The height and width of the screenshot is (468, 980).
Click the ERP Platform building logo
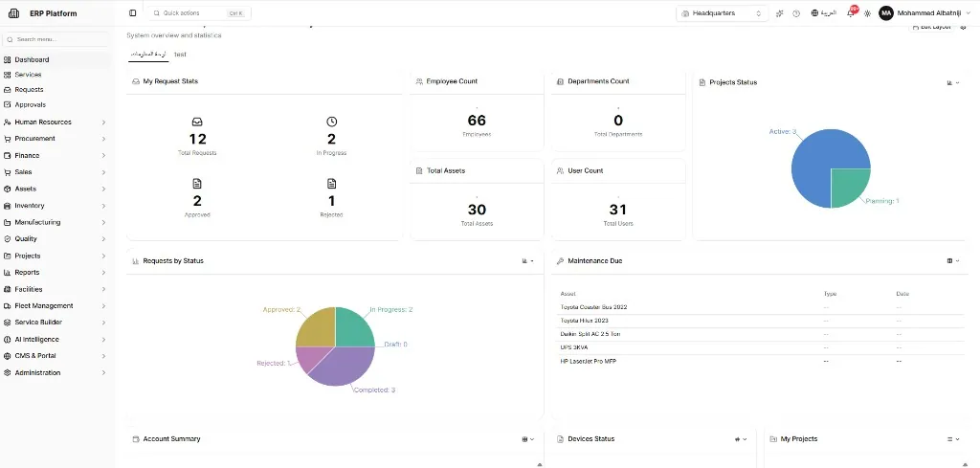tap(13, 13)
